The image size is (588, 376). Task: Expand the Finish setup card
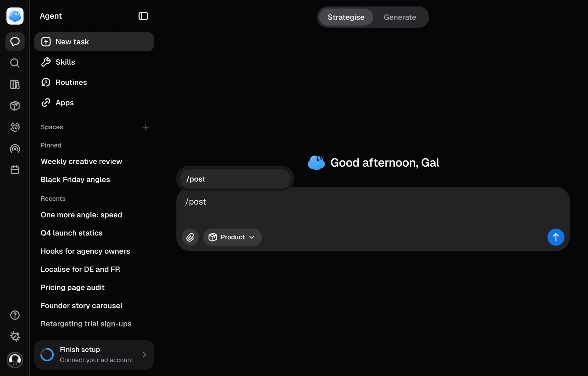point(94,355)
